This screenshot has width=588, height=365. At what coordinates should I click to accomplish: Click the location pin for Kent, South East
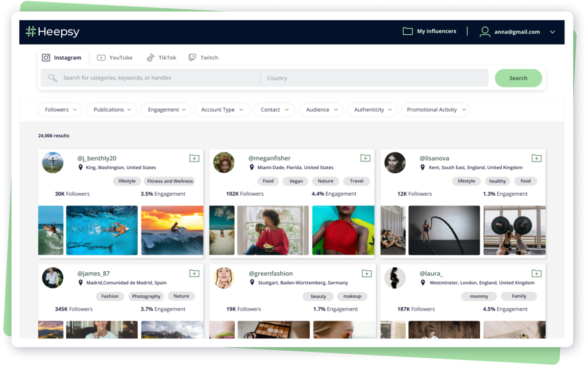click(423, 167)
